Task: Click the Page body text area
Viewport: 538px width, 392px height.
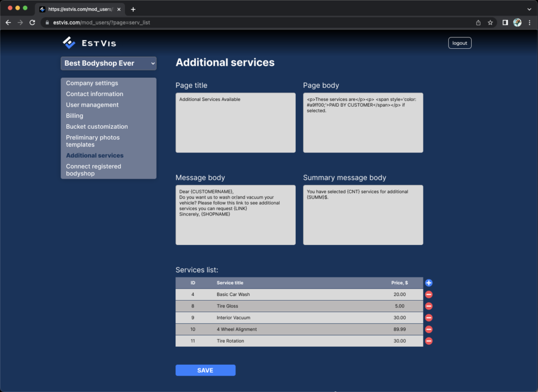Action: 363,122
